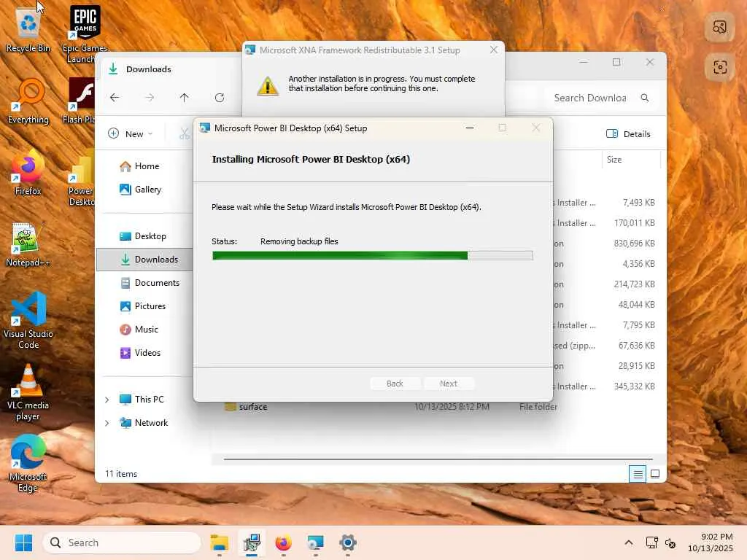This screenshot has width=747, height=560.
Task: Click the Windows Start button
Action: coord(23,542)
